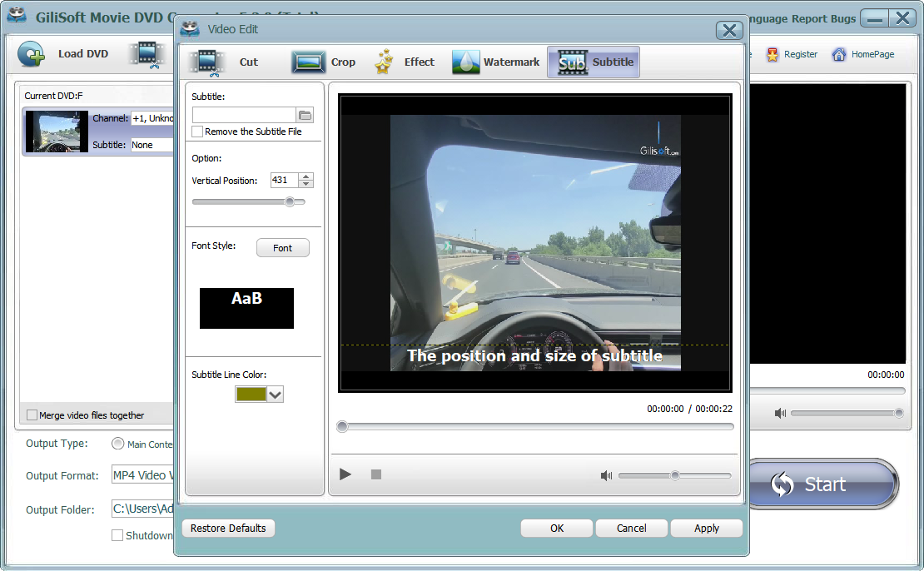Viewport: 924px width, 571px height.
Task: Click the Cut film strip icon
Action: pyautogui.click(x=206, y=63)
